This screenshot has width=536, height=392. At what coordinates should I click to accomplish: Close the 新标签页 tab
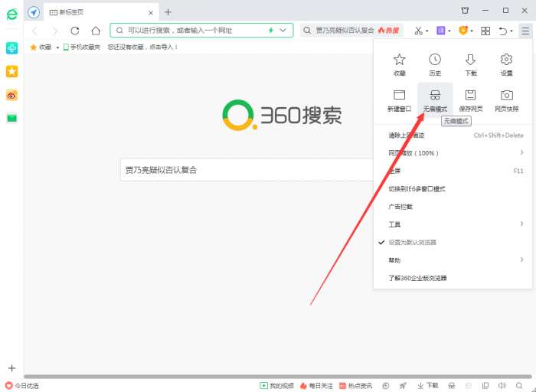(x=151, y=13)
